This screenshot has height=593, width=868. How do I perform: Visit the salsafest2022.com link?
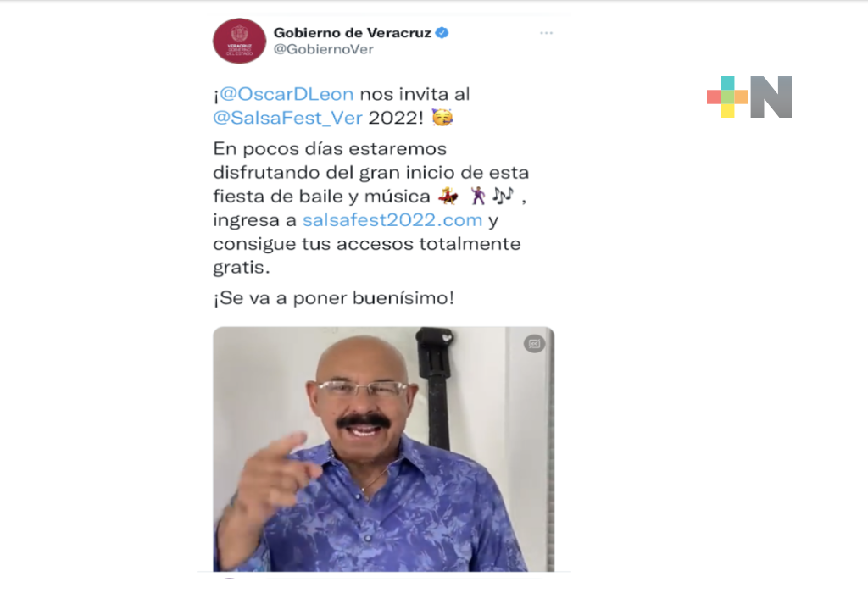pos(392,220)
